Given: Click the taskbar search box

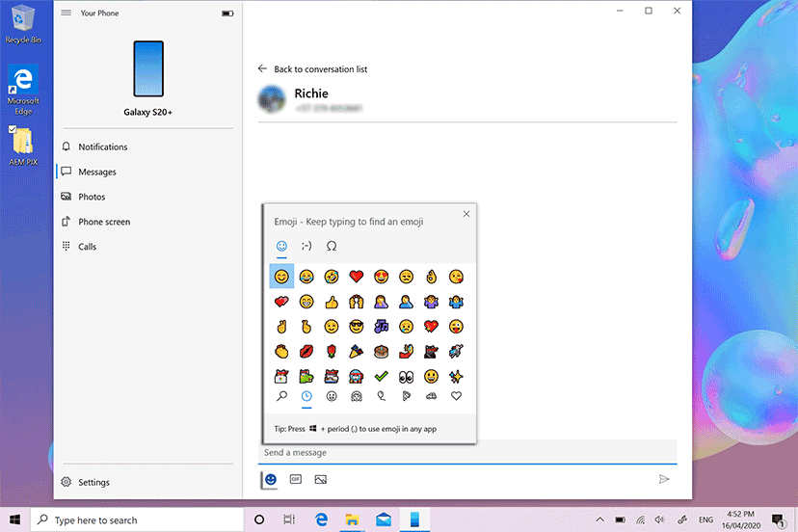Looking at the screenshot, I should point(138,519).
